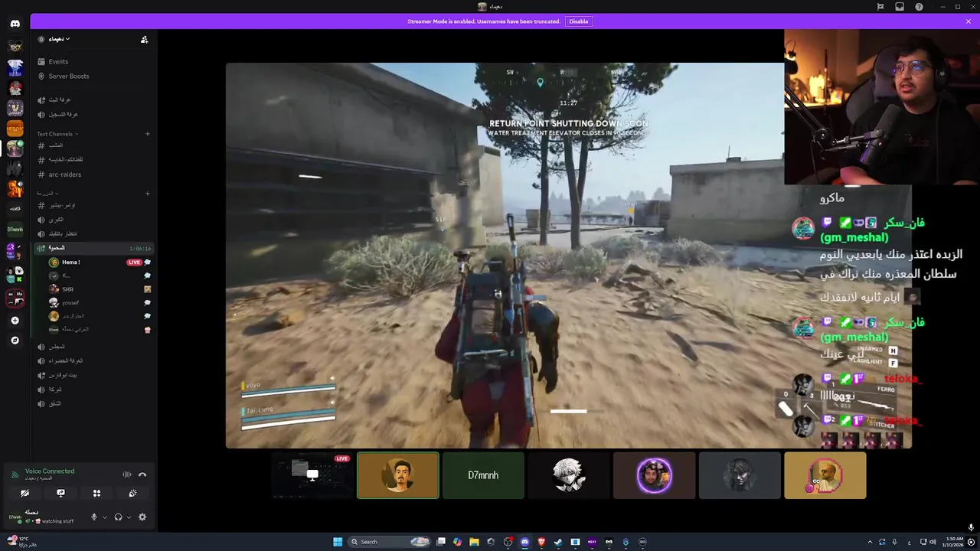This screenshot has width=980, height=551.
Task: Collapse the active voice channel timer 1:06:16 row
Action: point(93,248)
